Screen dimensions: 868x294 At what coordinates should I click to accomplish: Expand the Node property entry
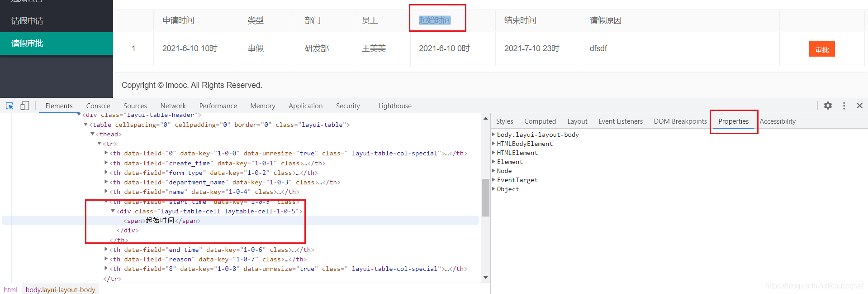point(493,171)
